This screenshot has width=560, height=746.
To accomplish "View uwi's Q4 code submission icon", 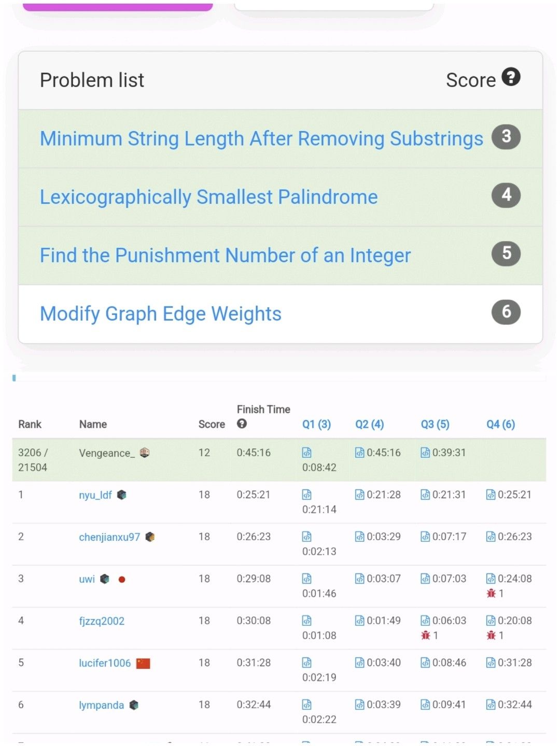I will pyautogui.click(x=491, y=579).
